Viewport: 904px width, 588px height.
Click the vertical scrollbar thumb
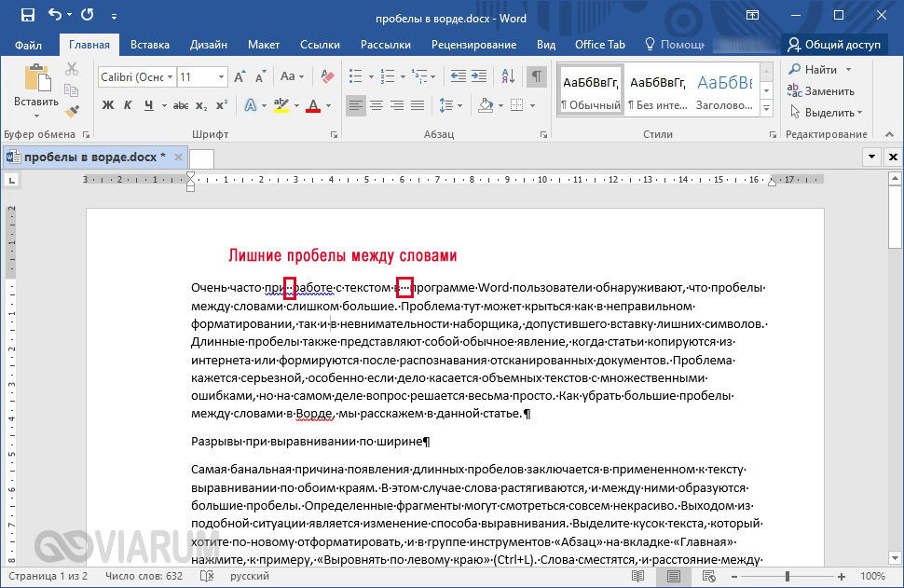point(895,217)
